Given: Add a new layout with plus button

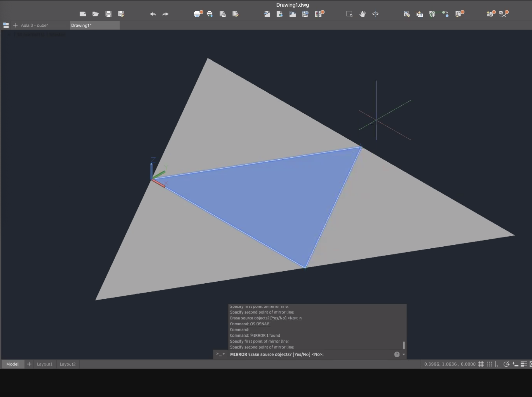Looking at the screenshot, I should (x=29, y=364).
